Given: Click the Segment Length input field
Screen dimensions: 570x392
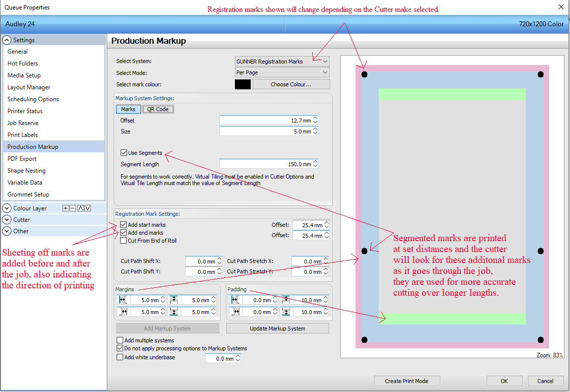Looking at the screenshot, I should (266, 164).
